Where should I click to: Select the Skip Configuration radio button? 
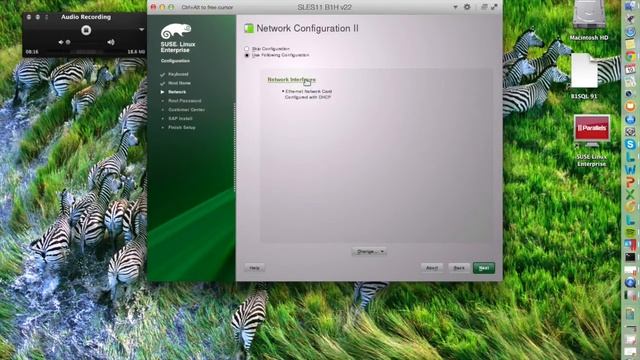pyautogui.click(x=247, y=49)
